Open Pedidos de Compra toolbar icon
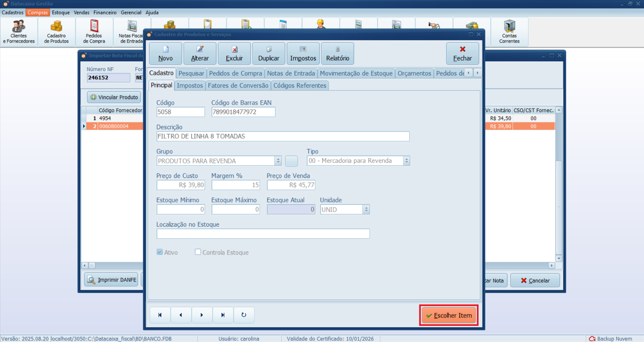644x342 pixels. point(94,32)
